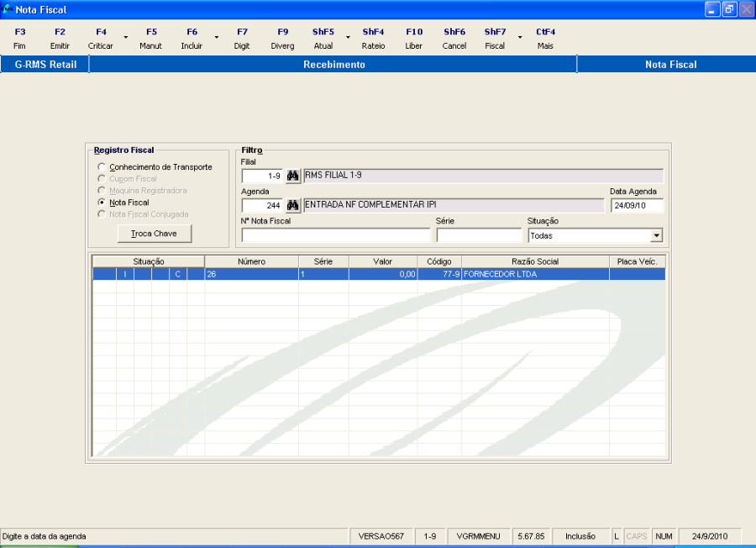Click the F5 Manut toolbar button

151,39
